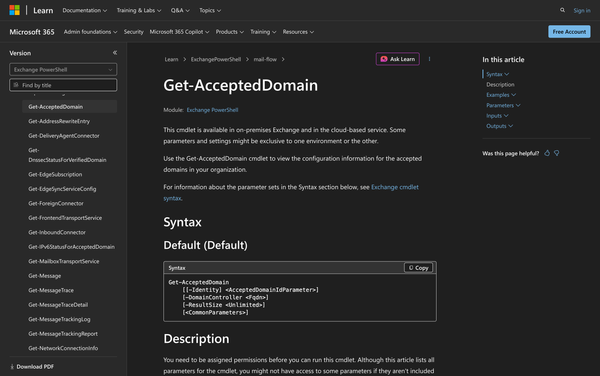600x376 pixels.
Task: Open Get-NetworkConnectionInfo in sidebar
Action: click(x=63, y=348)
